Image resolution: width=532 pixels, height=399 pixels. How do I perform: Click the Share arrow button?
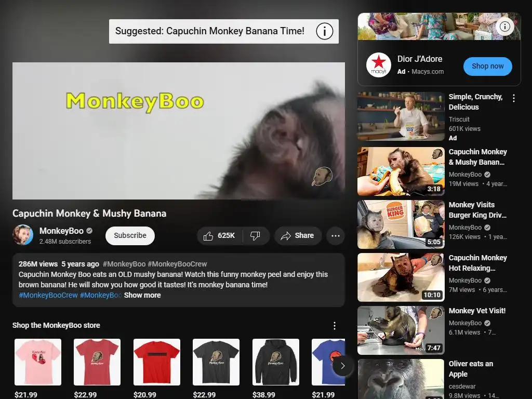pos(298,236)
